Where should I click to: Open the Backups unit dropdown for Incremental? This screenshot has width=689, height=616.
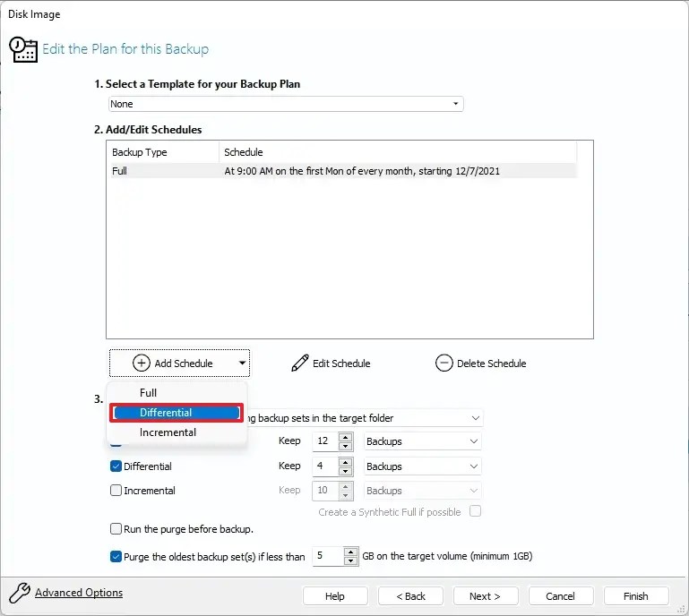(x=422, y=491)
